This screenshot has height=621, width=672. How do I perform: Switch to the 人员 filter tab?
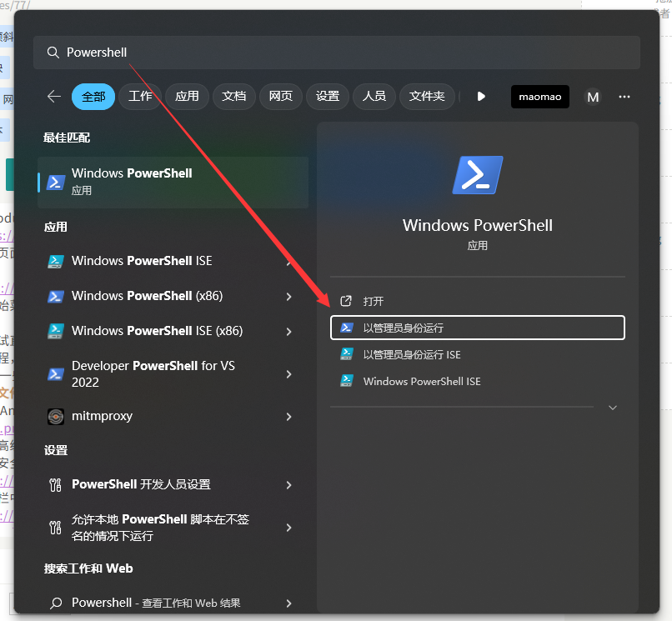pyautogui.click(x=374, y=97)
